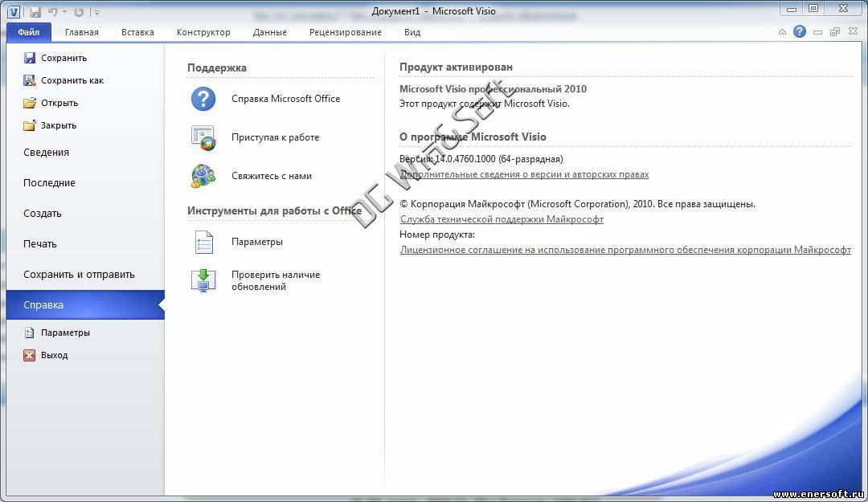Viewport: 868px width, 502px height.
Task: Click the Visio application icon in title bar
Action: (14, 11)
